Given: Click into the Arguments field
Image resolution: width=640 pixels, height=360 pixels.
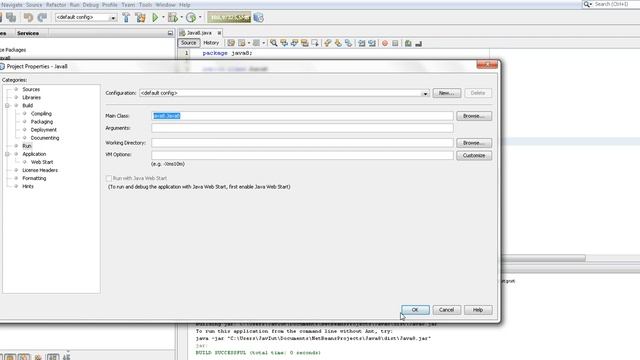Looking at the screenshot, I should click(302, 128).
